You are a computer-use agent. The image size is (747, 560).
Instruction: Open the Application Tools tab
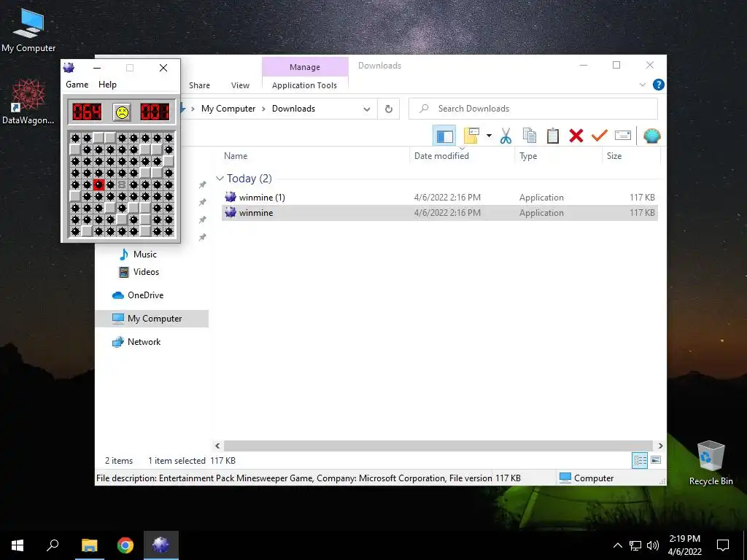[x=304, y=85]
